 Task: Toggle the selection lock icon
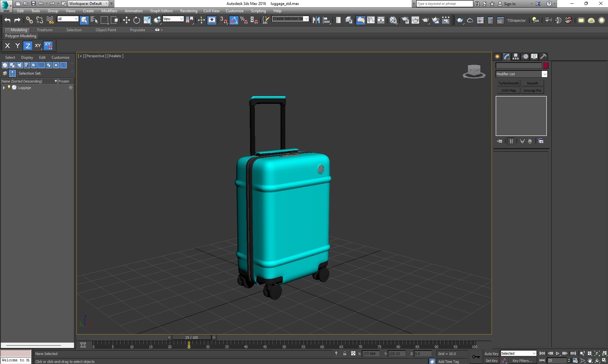[x=344, y=354]
